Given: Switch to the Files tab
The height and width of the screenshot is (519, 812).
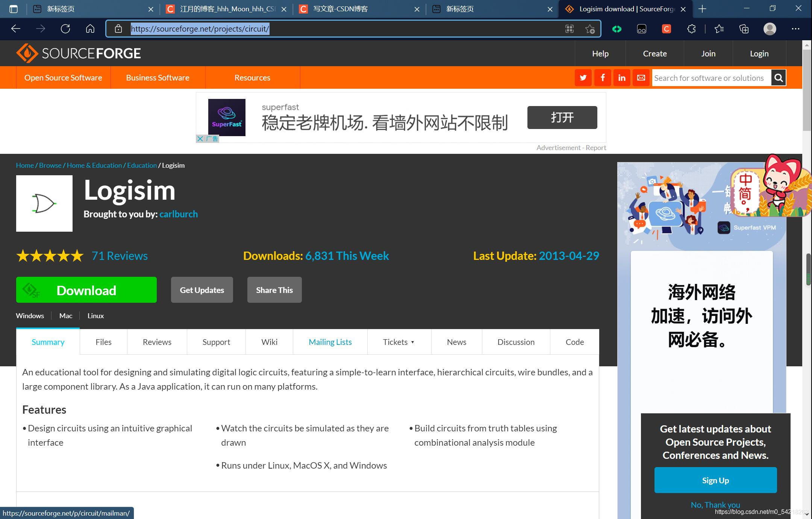Looking at the screenshot, I should tap(103, 342).
